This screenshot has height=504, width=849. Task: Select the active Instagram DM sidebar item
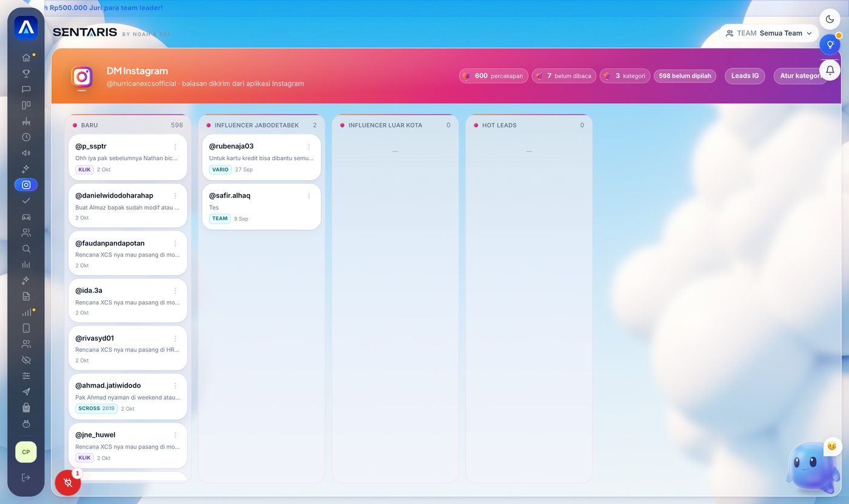(26, 185)
